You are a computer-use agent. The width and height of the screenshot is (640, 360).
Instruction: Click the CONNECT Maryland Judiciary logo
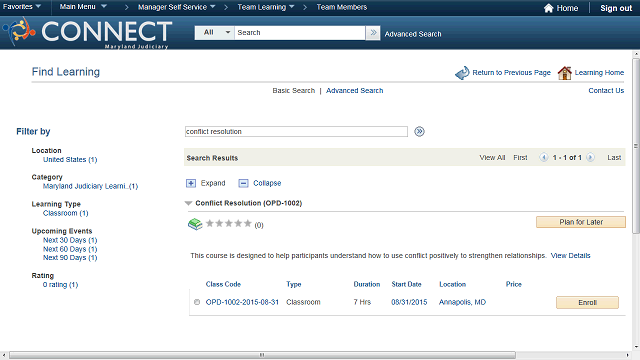[x=87, y=33]
